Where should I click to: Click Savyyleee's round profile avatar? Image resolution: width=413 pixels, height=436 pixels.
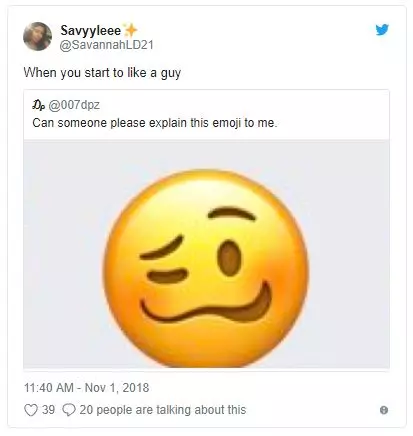[37, 36]
